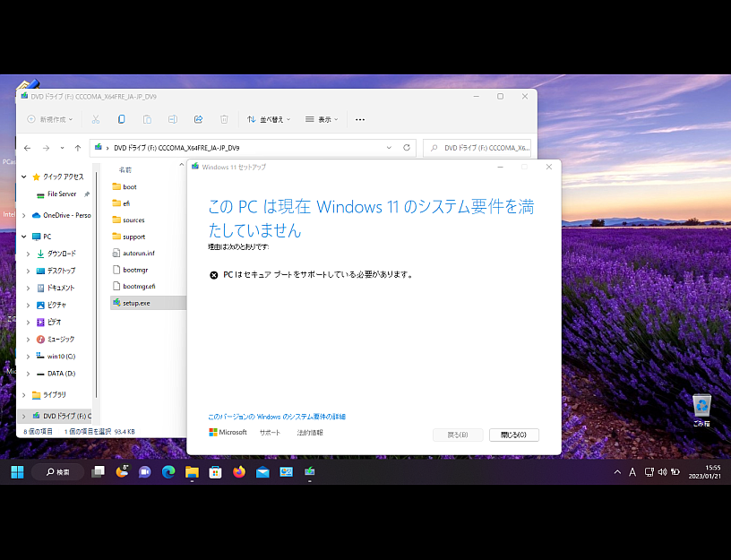
Task: Click the IME input mode A indicator
Action: [x=632, y=472]
